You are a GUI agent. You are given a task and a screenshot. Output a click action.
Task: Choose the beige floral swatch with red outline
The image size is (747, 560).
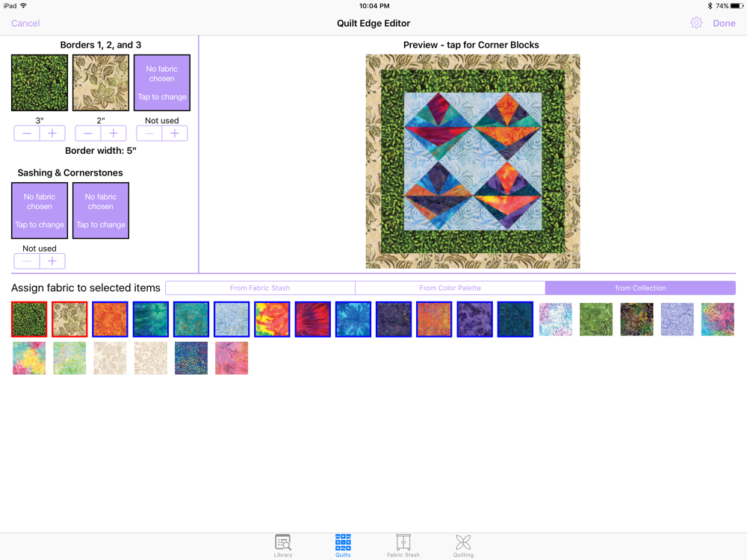(x=69, y=319)
